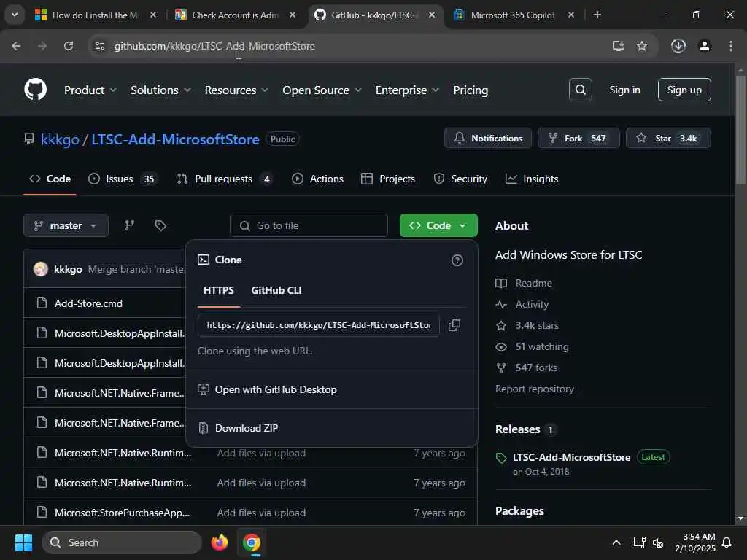Open Chrome three-dot menu
Image resolution: width=747 pixels, height=560 pixels.
[731, 46]
